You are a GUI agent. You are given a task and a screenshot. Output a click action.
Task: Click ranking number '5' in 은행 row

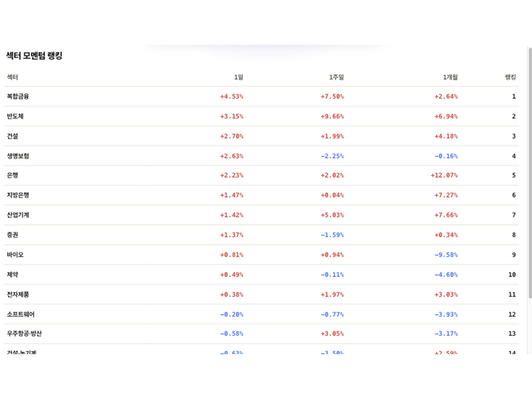[514, 175]
